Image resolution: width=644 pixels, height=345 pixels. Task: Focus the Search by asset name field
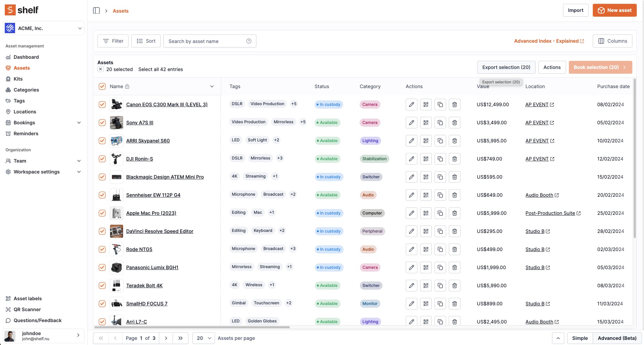pos(210,41)
